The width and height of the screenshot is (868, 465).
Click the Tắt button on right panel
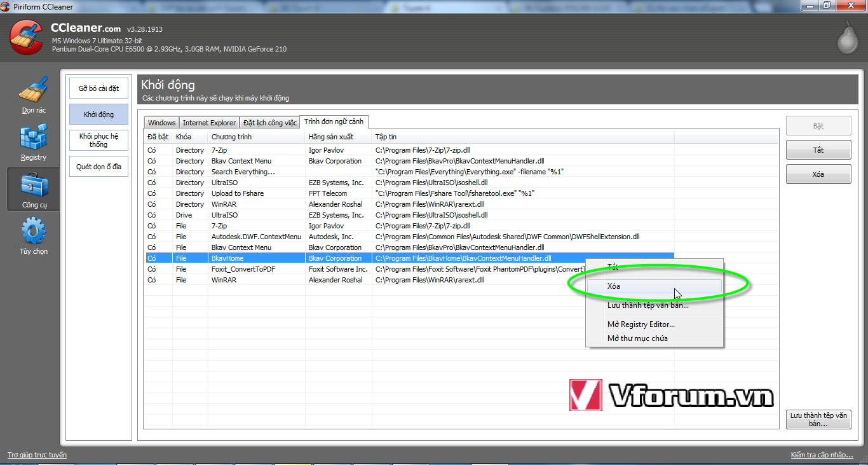point(818,150)
